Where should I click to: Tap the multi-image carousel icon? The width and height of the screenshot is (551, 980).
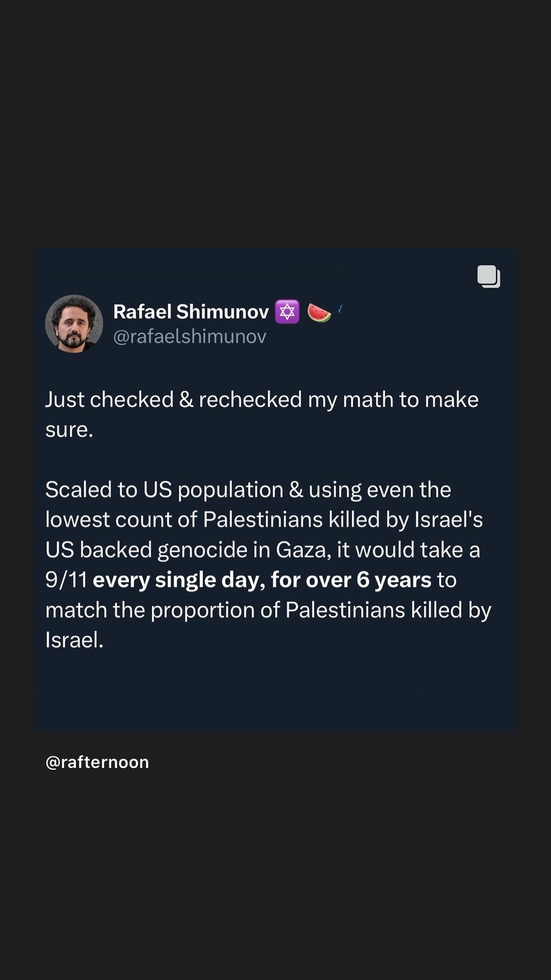pyautogui.click(x=489, y=276)
